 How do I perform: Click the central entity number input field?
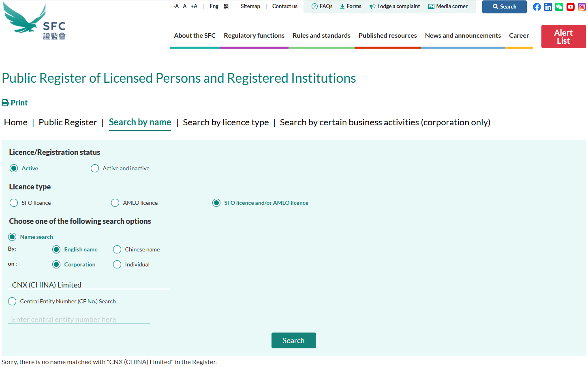(79, 319)
